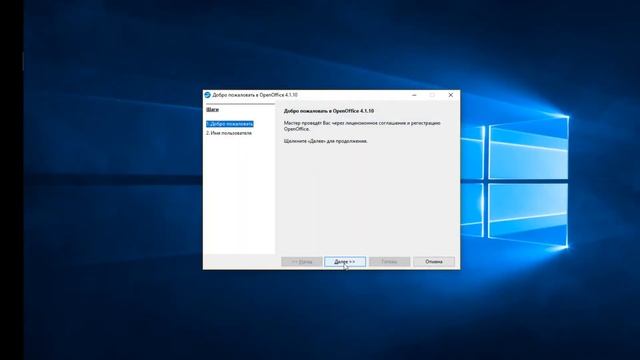The height and width of the screenshot is (360, 640).
Task: Select step '2. Имя пользователя'
Action: click(229, 133)
